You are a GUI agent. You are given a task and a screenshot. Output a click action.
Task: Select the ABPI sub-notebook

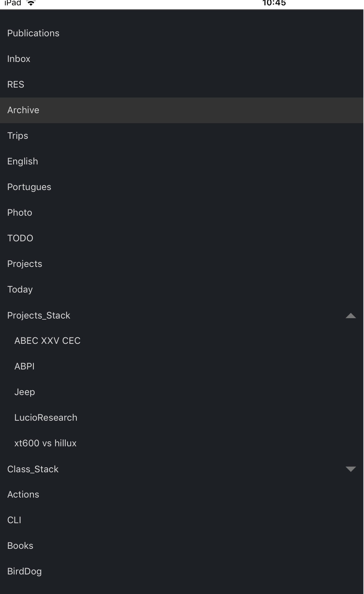25,366
